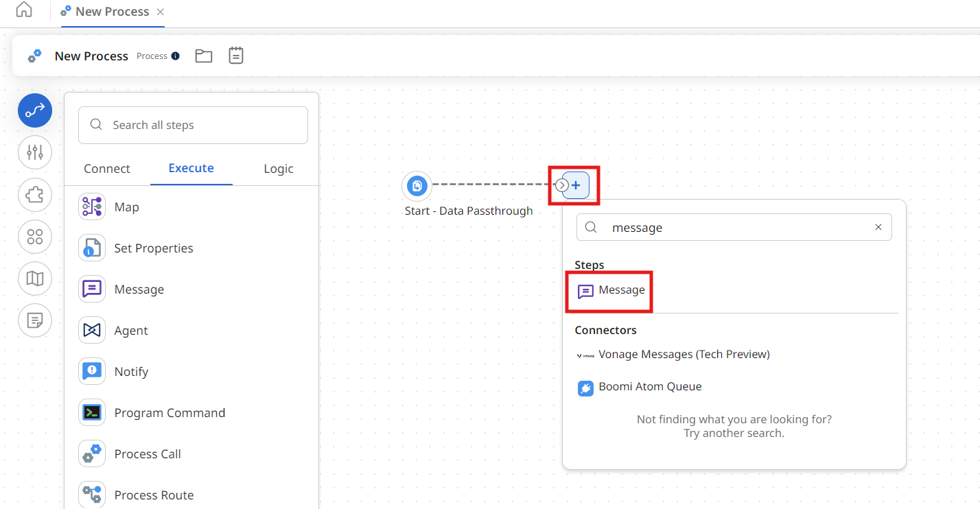This screenshot has width=980, height=509.
Task: Click the sliders configuration icon in the sidebar
Action: pyautogui.click(x=35, y=152)
